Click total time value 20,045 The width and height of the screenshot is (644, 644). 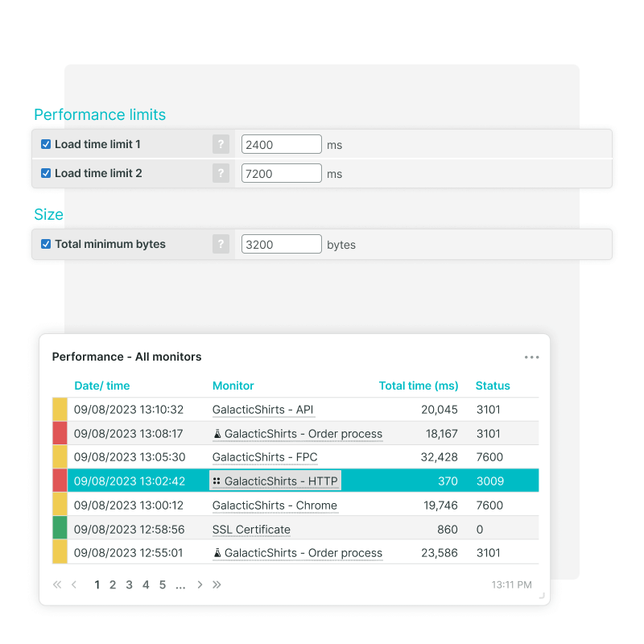click(439, 410)
